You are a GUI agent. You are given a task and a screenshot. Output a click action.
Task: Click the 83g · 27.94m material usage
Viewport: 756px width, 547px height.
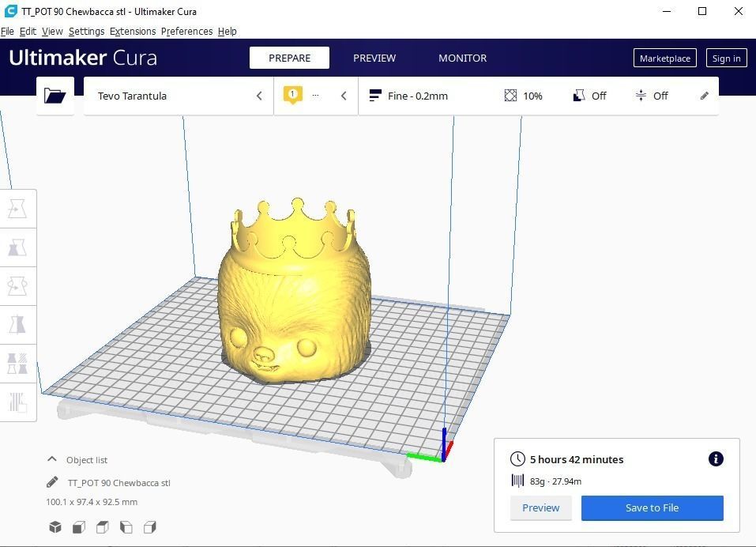coord(555,481)
